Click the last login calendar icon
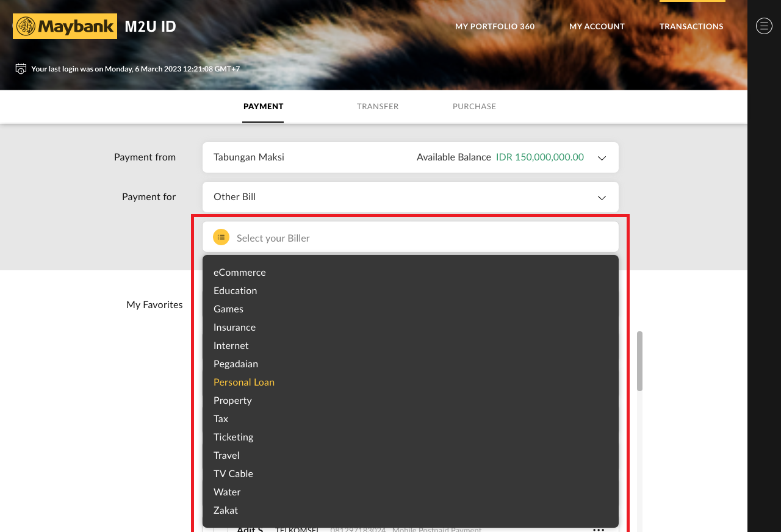Image resolution: width=781 pixels, height=532 pixels. tap(21, 68)
